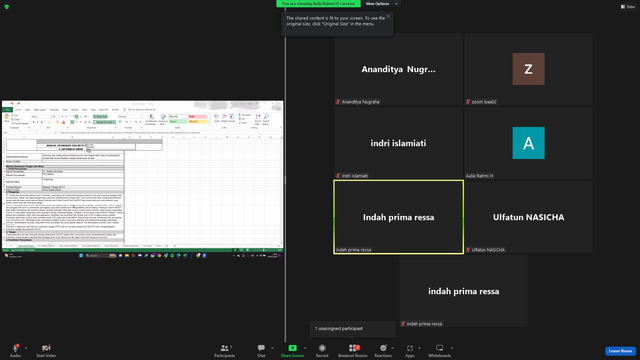Screen dimensions: 640x360
Task: Click the Formulas tab in shared Excel
Action: [x=54, y=110]
